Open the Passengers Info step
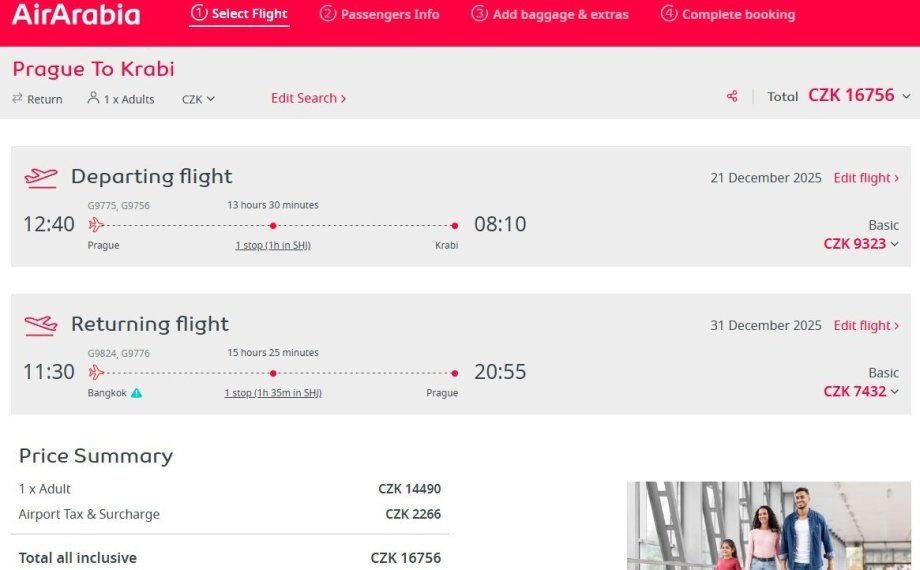The width and height of the screenshot is (920, 570). 379,14
